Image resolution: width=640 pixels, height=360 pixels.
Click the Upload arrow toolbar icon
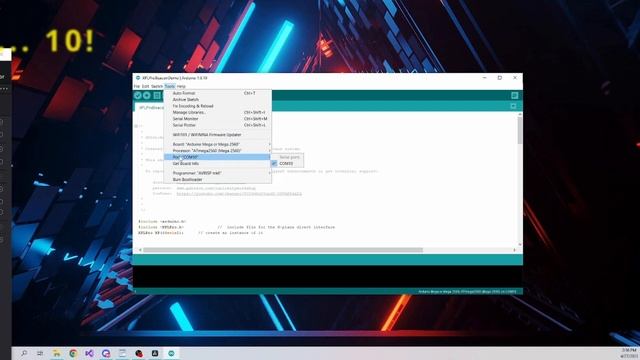pos(147,96)
